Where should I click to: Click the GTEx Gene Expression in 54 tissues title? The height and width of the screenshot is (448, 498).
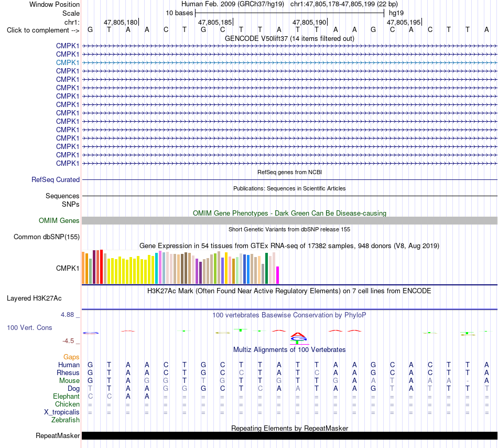coord(290,246)
